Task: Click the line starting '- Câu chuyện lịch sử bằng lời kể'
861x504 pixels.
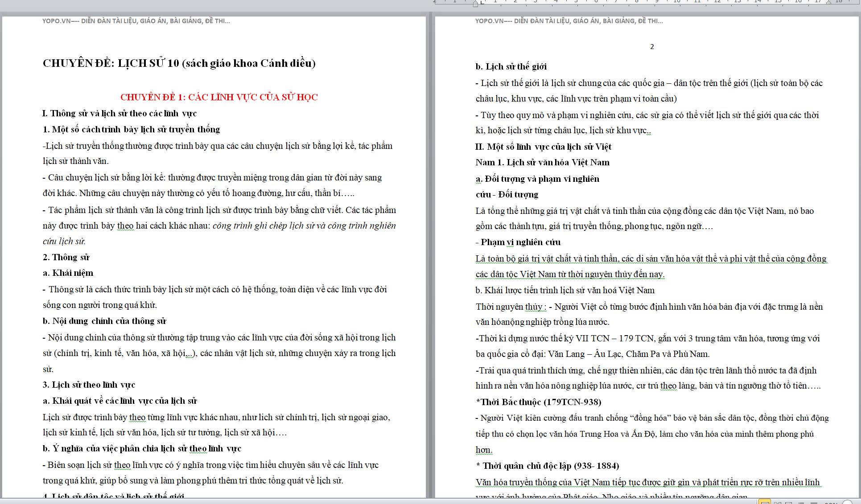Action: pyautogui.click(x=212, y=178)
